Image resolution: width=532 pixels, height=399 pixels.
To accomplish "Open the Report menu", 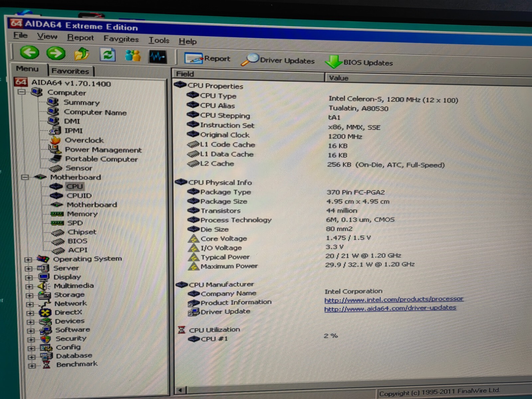I will pos(80,38).
